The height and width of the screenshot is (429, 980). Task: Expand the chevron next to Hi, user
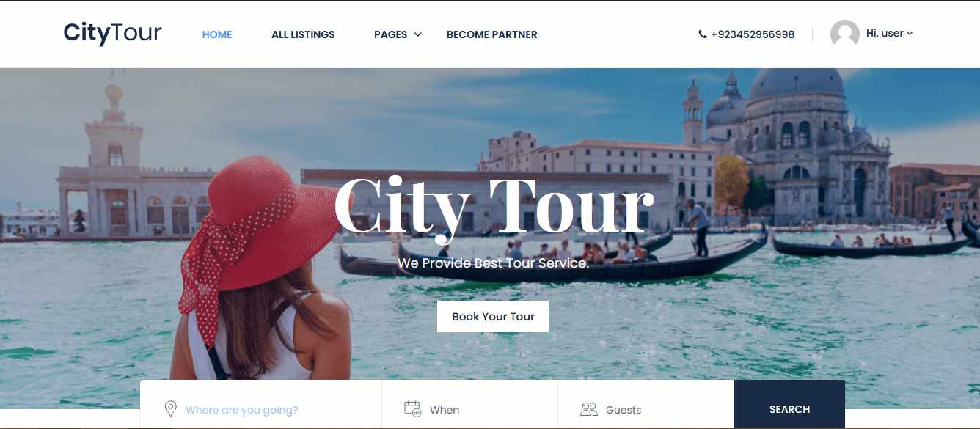click(910, 33)
